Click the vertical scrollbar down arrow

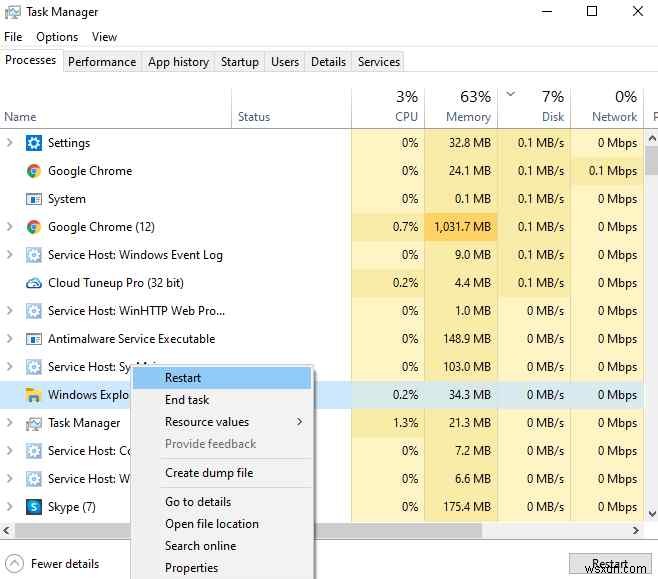[x=652, y=513]
